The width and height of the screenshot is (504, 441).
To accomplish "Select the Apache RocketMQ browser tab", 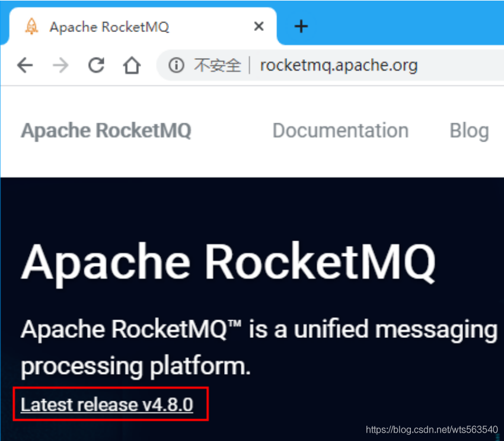I will coord(143,27).
